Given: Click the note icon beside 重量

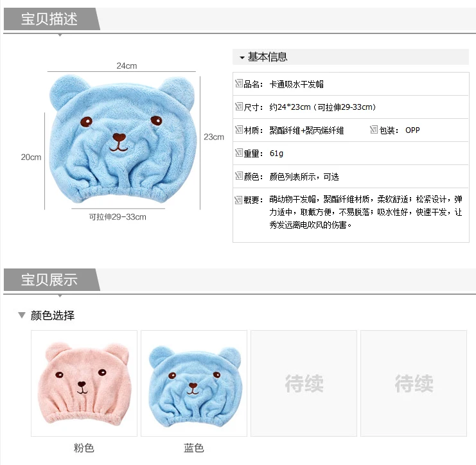Looking at the screenshot, I should coord(239,153).
